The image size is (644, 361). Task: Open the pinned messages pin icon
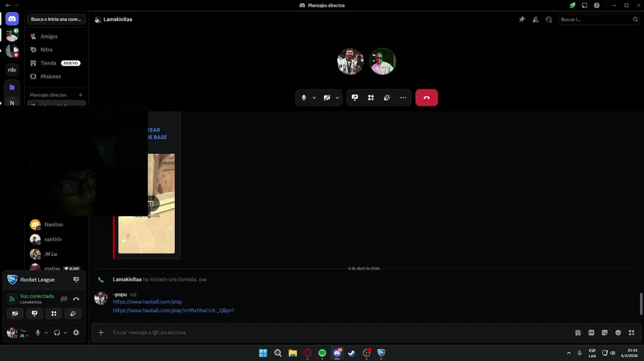coord(522,20)
